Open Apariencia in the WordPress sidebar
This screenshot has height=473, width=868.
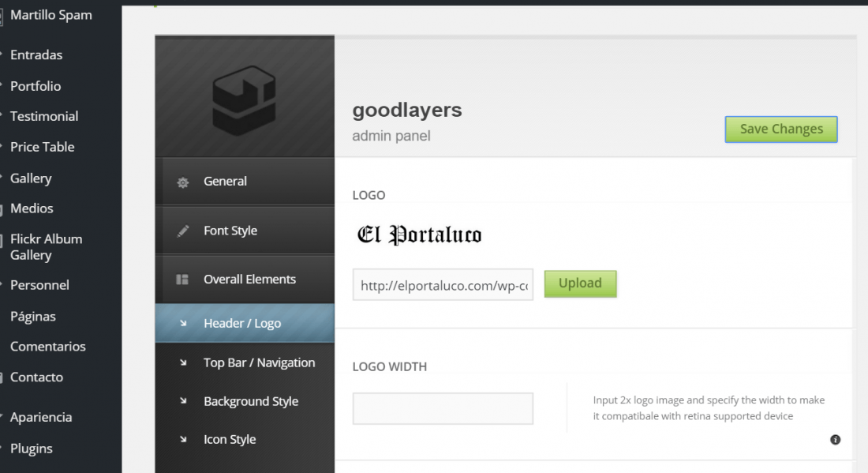coord(41,417)
